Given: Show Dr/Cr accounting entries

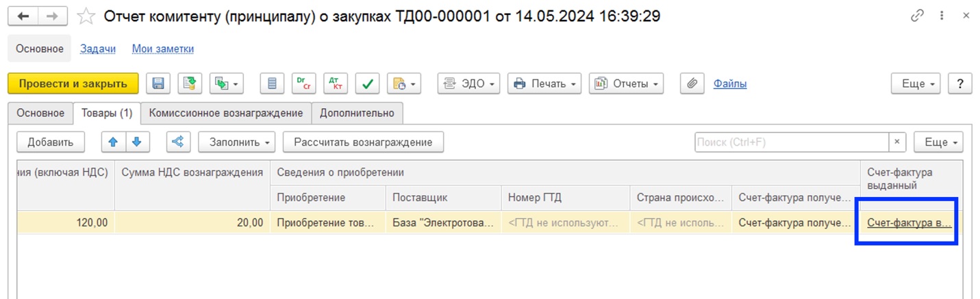Looking at the screenshot, I should 302,83.
